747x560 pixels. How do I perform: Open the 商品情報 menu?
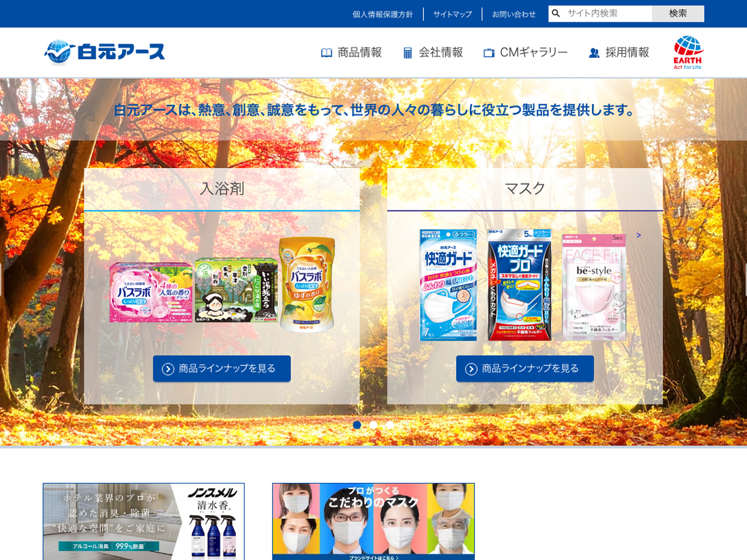click(x=352, y=53)
